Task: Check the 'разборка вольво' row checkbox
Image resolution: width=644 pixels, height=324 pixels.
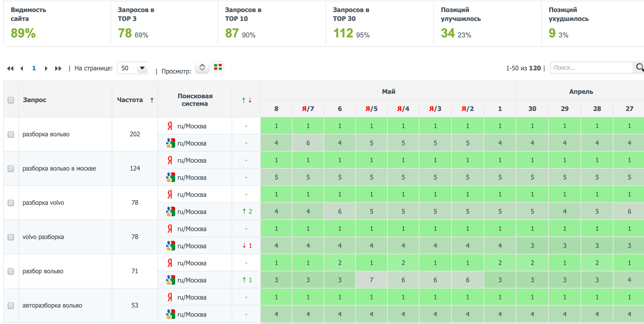Action: click(11, 134)
